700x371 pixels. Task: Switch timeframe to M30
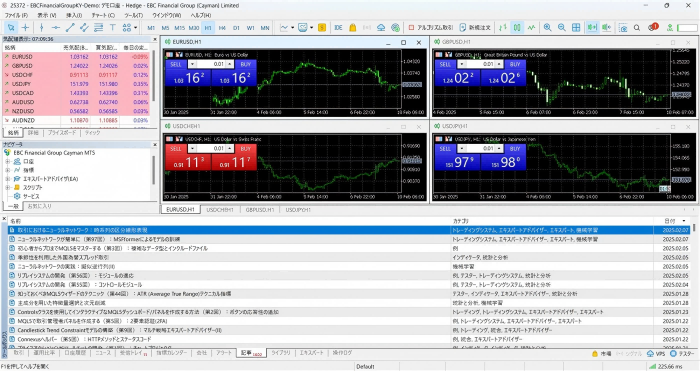(x=194, y=28)
